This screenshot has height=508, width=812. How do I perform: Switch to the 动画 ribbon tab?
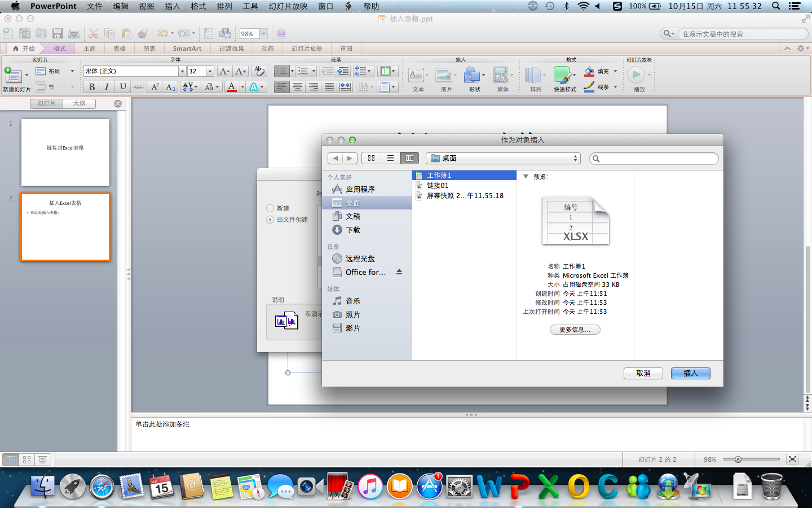point(268,49)
